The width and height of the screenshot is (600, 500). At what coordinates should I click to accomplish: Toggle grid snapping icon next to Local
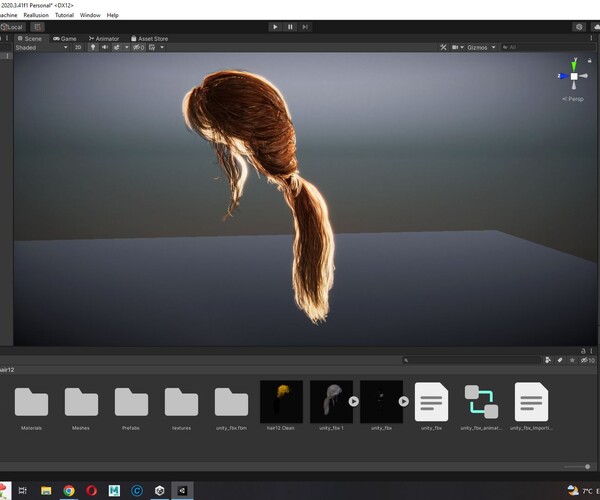coord(37,27)
